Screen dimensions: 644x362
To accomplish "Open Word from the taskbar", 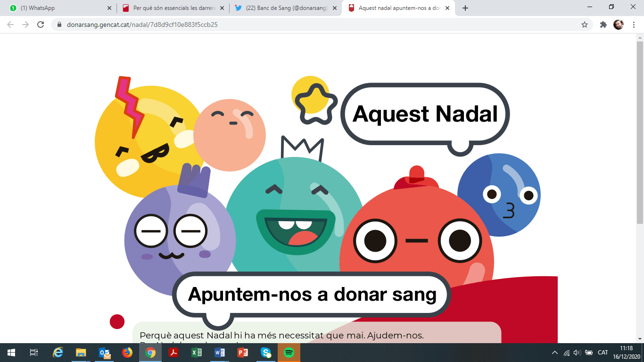I will [220, 353].
